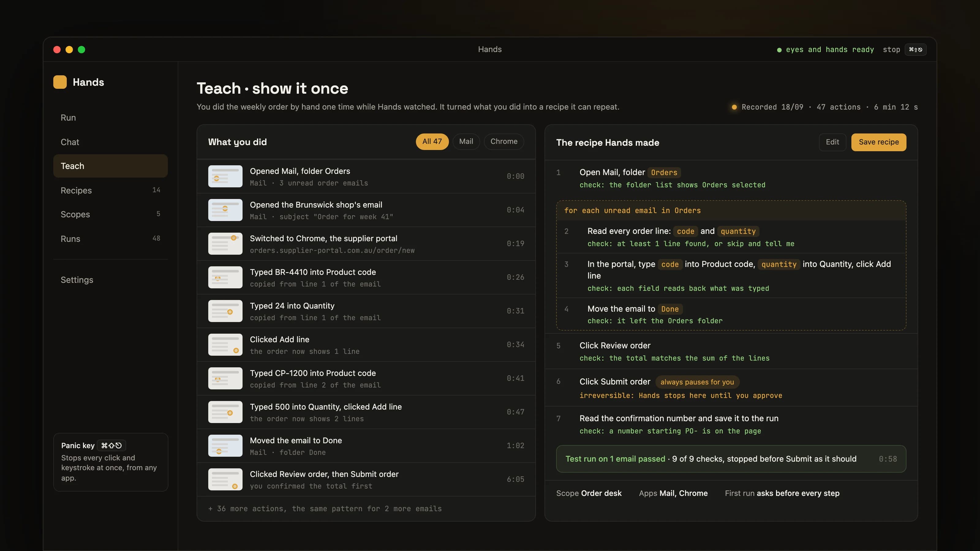Image resolution: width=980 pixels, height=551 pixels.
Task: Open thumbnail for Switched to Chrome action
Action: pos(225,243)
